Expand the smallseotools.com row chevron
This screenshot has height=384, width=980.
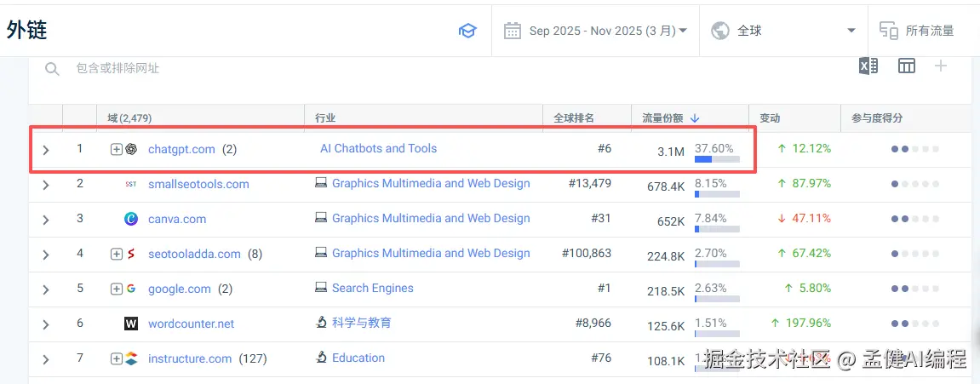click(x=46, y=185)
